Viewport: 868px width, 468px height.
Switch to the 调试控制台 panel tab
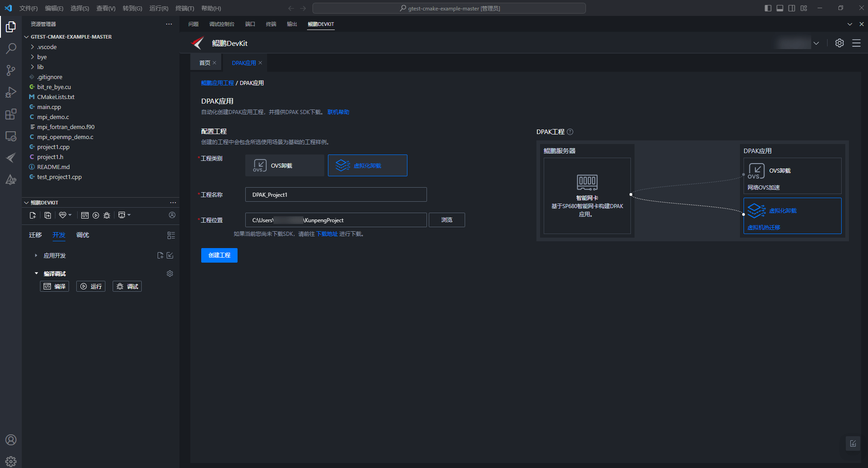pyautogui.click(x=222, y=24)
